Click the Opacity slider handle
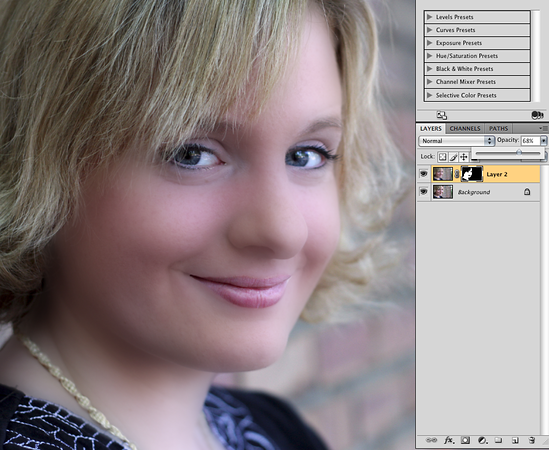This screenshot has height=450, width=549. pyautogui.click(x=519, y=152)
